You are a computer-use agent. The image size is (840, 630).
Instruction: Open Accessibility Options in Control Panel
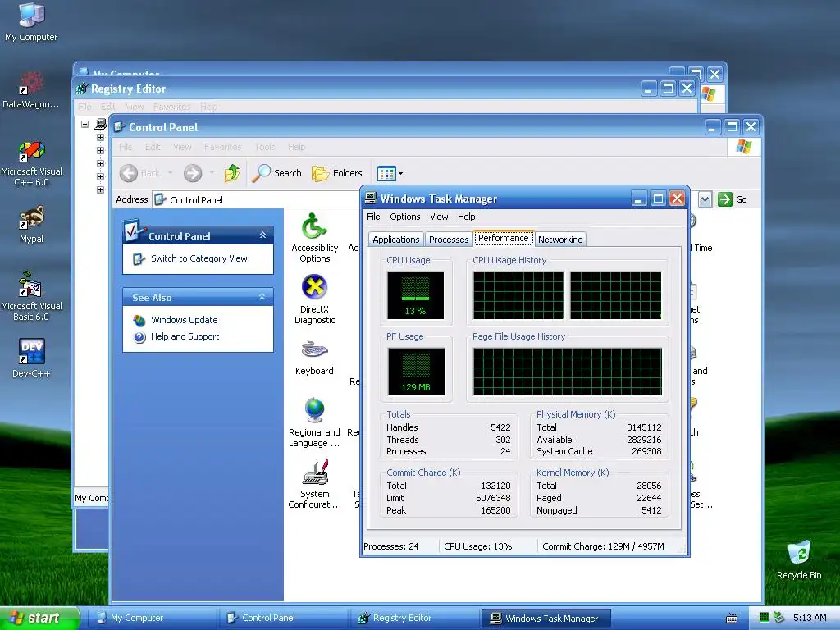pos(314,238)
